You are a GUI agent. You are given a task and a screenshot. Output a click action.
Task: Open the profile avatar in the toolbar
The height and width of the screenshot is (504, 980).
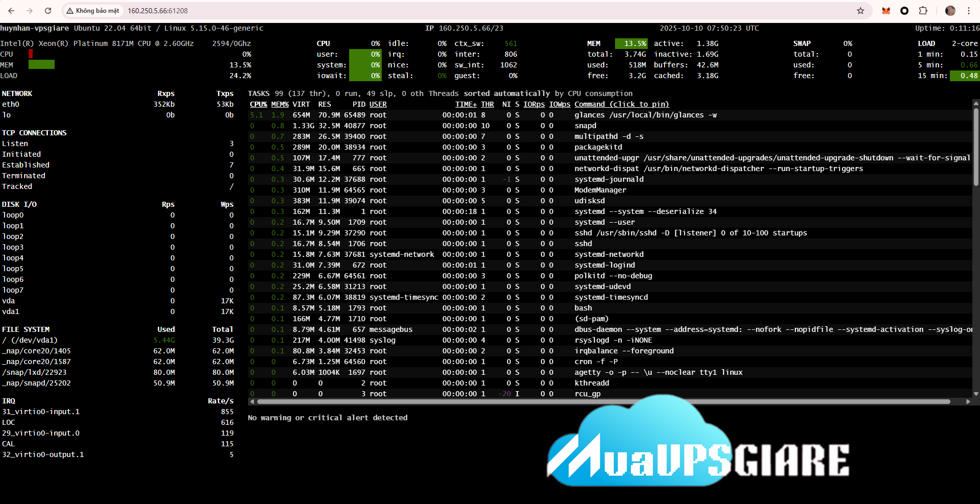point(950,11)
